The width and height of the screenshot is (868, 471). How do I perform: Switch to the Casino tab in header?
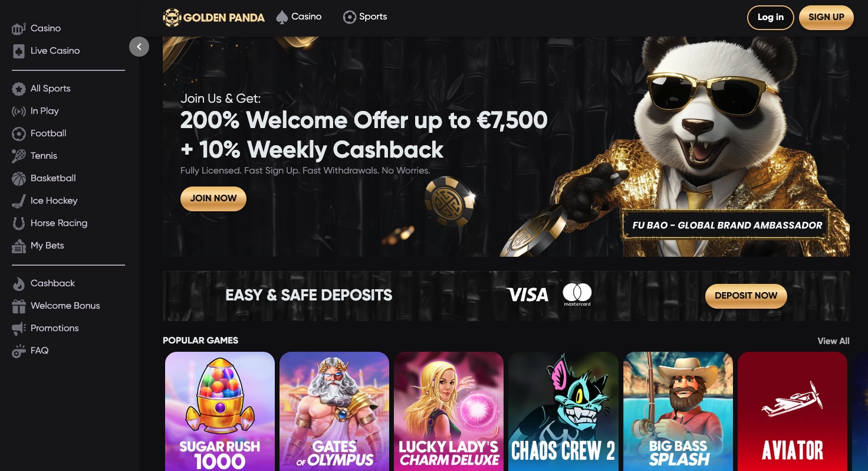299,17
